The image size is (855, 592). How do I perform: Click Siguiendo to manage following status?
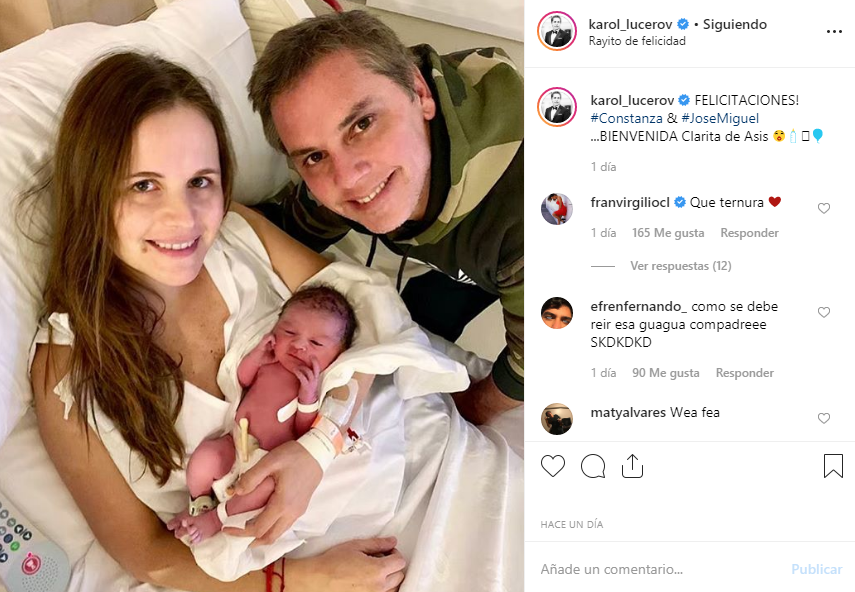click(734, 25)
